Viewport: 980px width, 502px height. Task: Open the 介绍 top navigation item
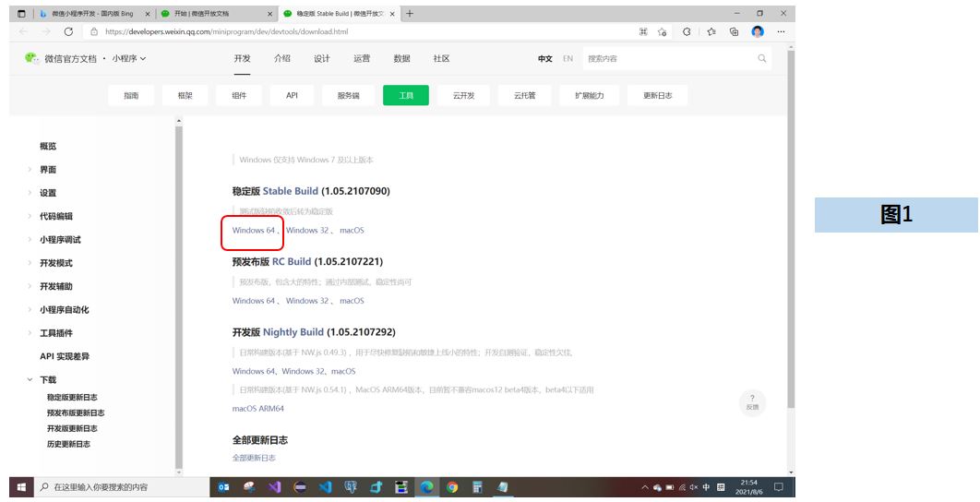click(281, 58)
